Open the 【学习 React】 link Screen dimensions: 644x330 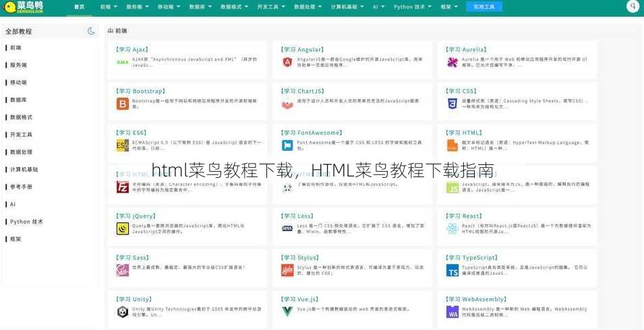[464, 216]
